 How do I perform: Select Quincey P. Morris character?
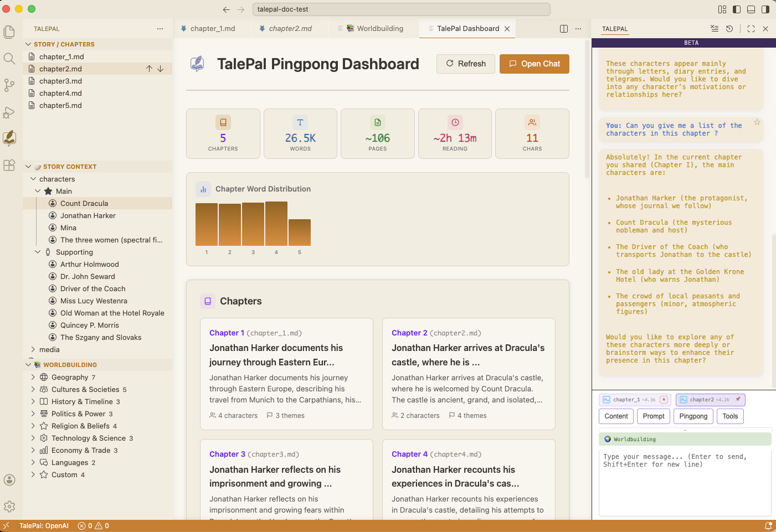(97, 325)
